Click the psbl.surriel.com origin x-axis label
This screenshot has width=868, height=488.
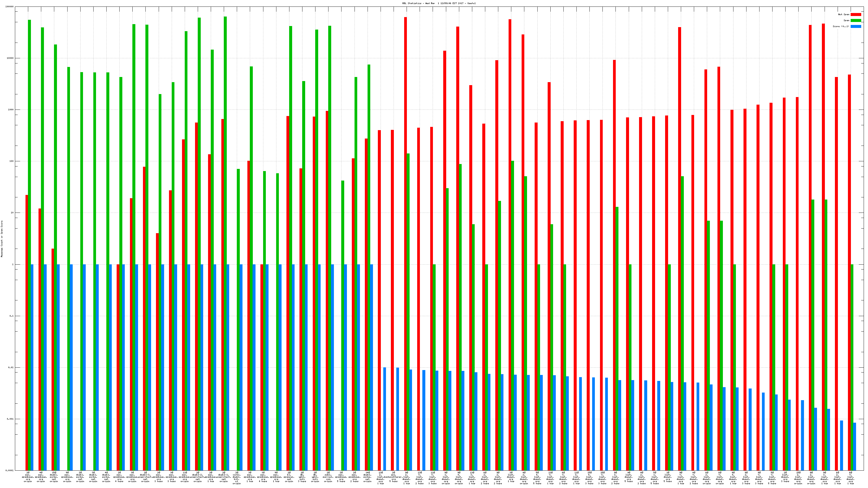coord(328,477)
